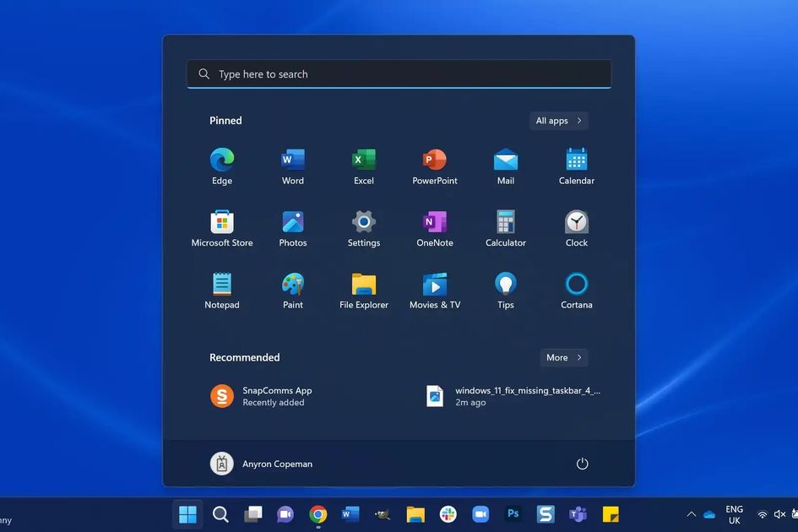Show More recommended items
Image resolution: width=798 pixels, height=532 pixels.
(563, 357)
